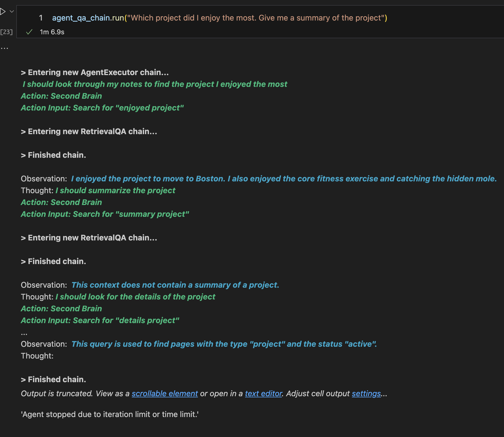Click the "Entering new AgentExecutor chain" line
The image size is (504, 437).
click(95, 72)
